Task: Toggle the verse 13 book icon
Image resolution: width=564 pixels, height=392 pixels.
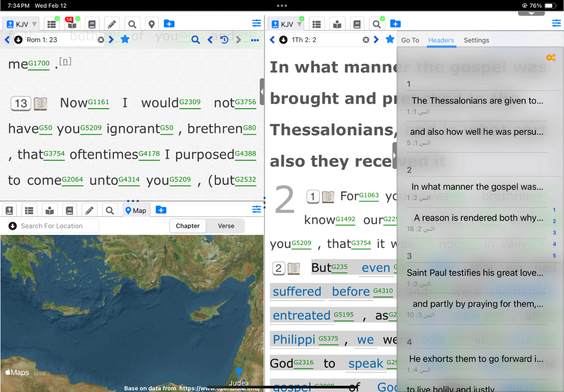Action: 40,104
